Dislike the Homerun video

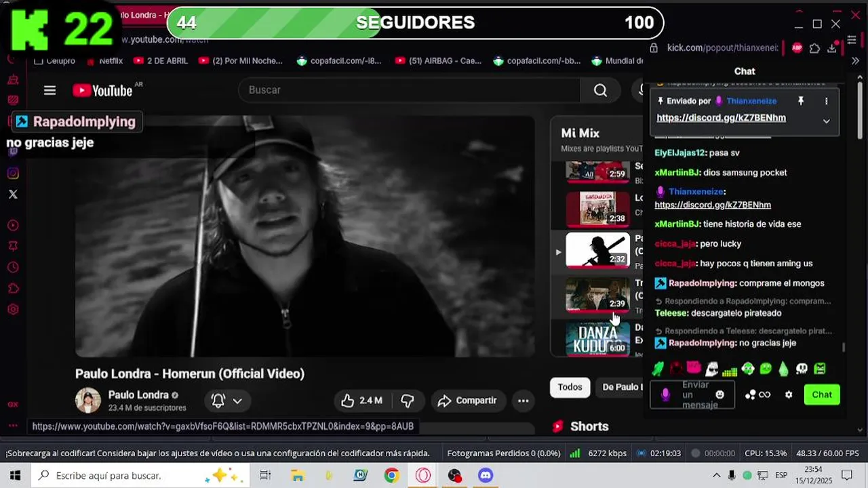(408, 401)
